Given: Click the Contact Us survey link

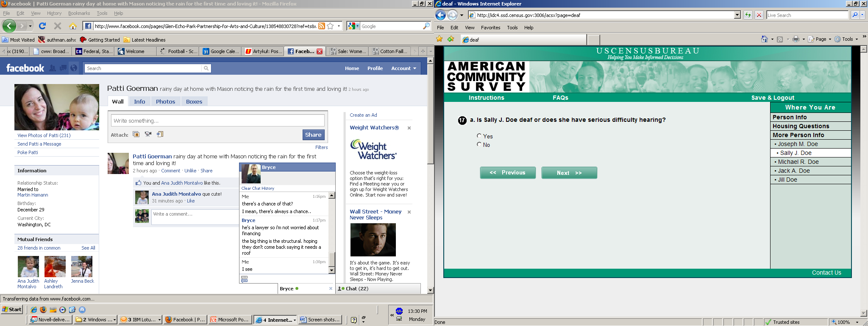Looking at the screenshot, I should [x=826, y=273].
